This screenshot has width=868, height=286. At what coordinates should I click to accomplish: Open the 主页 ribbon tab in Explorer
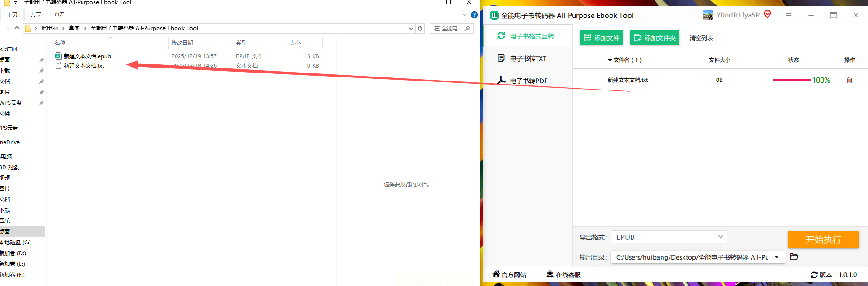coord(12,15)
